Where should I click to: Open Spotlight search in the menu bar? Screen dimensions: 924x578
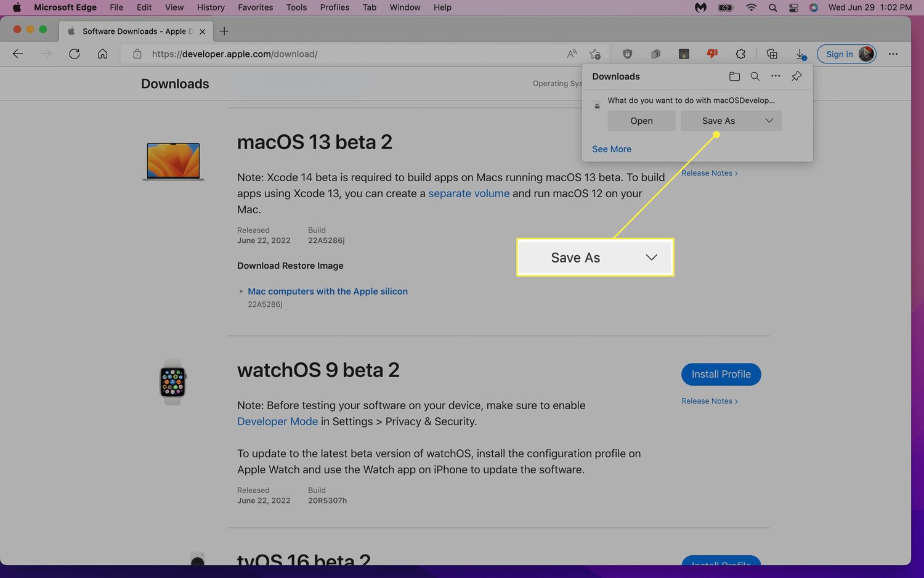(x=772, y=7)
